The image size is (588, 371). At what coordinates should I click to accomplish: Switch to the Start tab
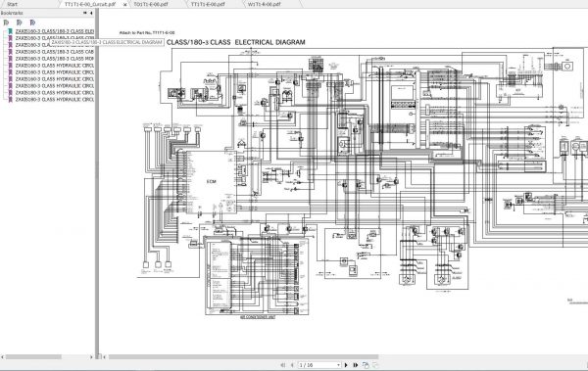click(x=12, y=4)
